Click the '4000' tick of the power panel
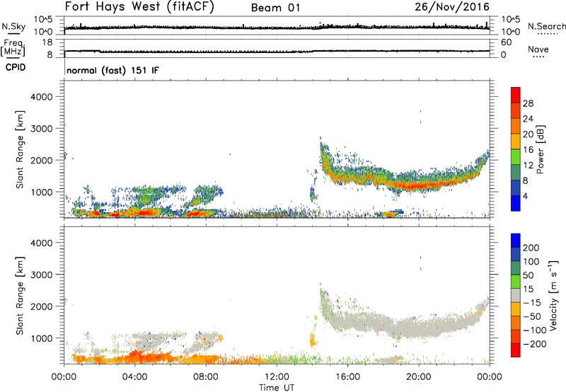The image size is (566, 392). click(42, 97)
